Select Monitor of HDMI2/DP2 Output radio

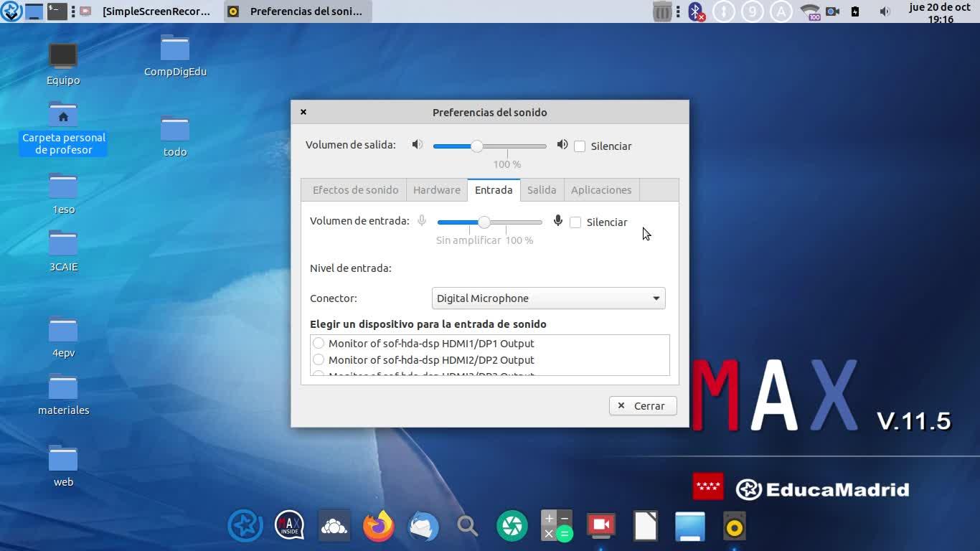point(319,360)
